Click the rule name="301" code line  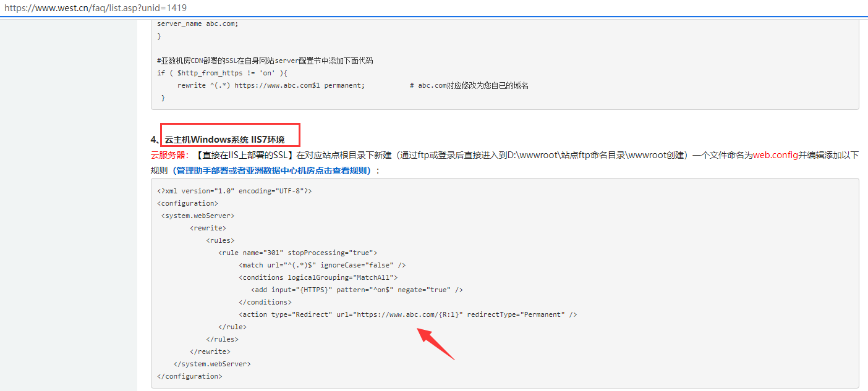coord(297,253)
